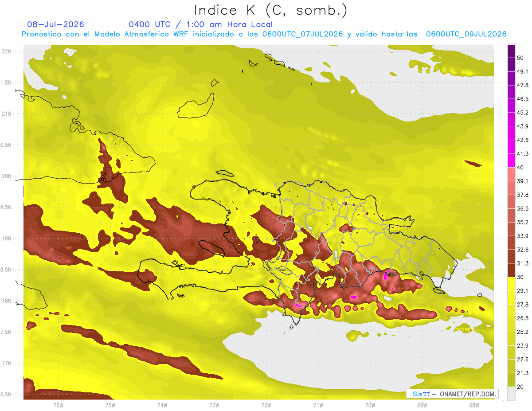This screenshot has width=532, height=411.
Task: Select the color bar value "46.5"
Action: tap(523, 99)
